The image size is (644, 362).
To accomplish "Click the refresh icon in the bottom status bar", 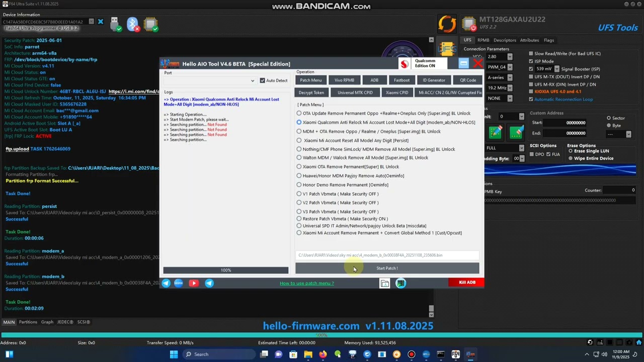I will 590,343.
